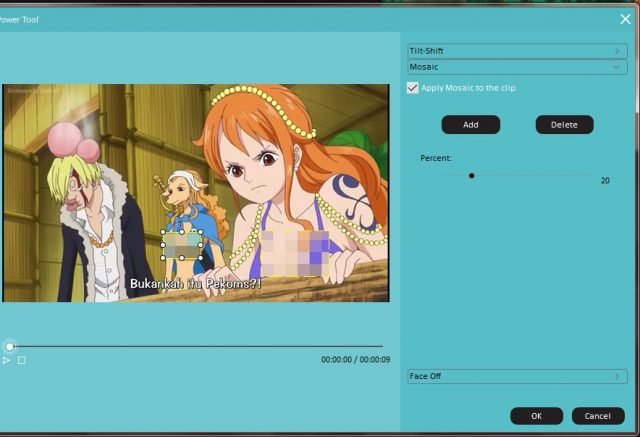640x437 pixels.
Task: Click bottom-right handle of selected mosaic box
Action: 202,258
